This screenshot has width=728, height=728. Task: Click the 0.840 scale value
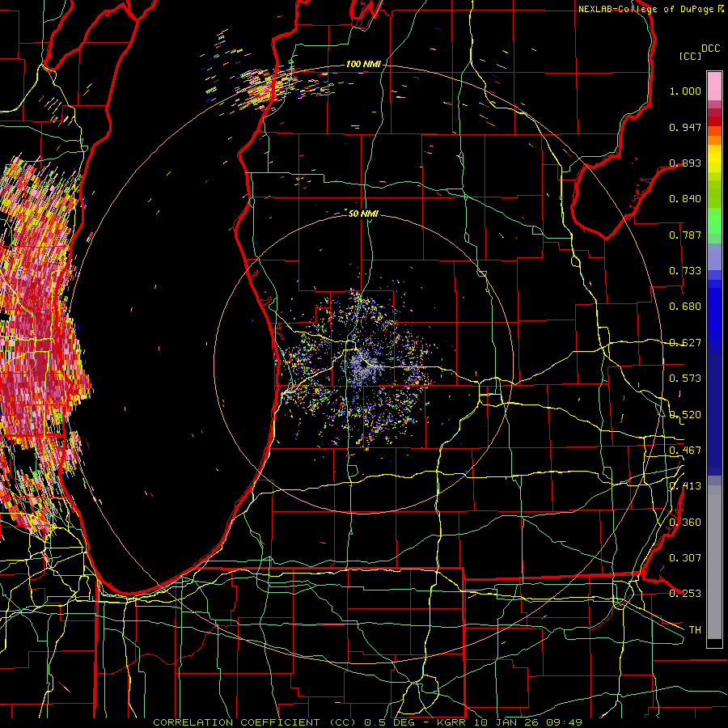685,199
